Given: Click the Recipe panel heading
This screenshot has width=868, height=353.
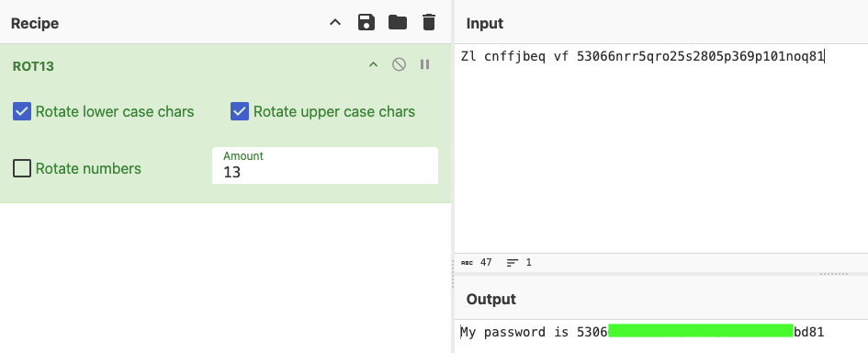Looking at the screenshot, I should point(35,23).
